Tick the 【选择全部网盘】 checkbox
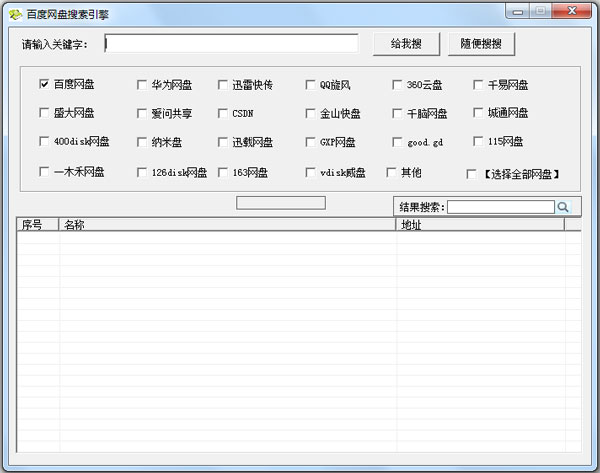This screenshot has height=473, width=600. tap(471, 174)
